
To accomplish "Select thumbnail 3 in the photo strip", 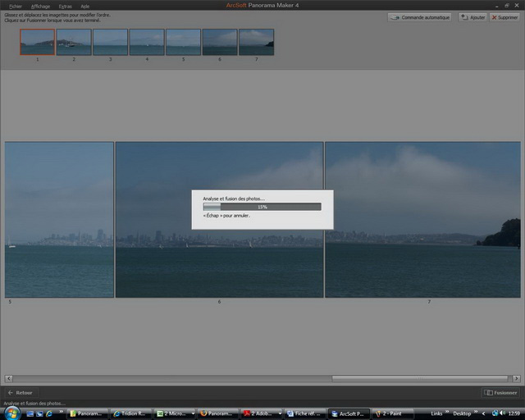I will click(110, 42).
